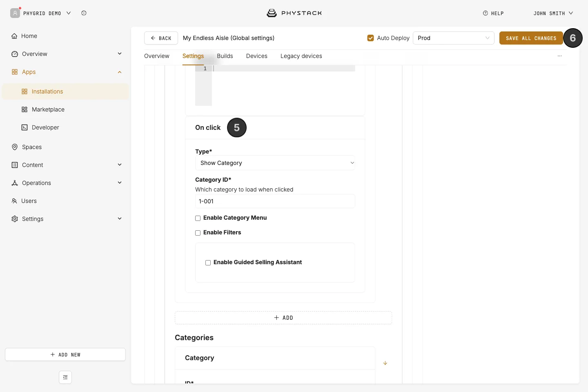Check the Enable Filters checkbox

coord(198,233)
